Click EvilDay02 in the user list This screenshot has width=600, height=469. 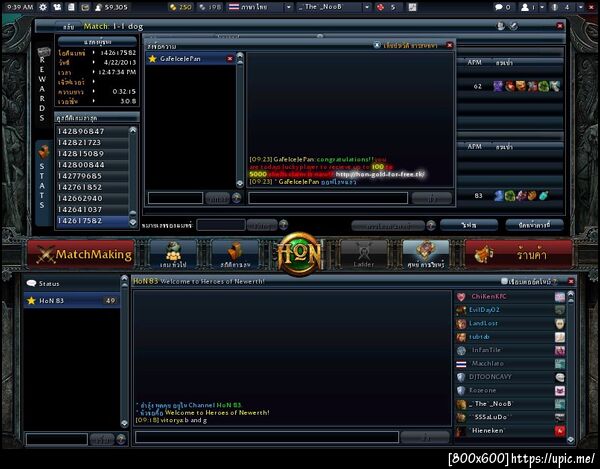click(x=511, y=310)
